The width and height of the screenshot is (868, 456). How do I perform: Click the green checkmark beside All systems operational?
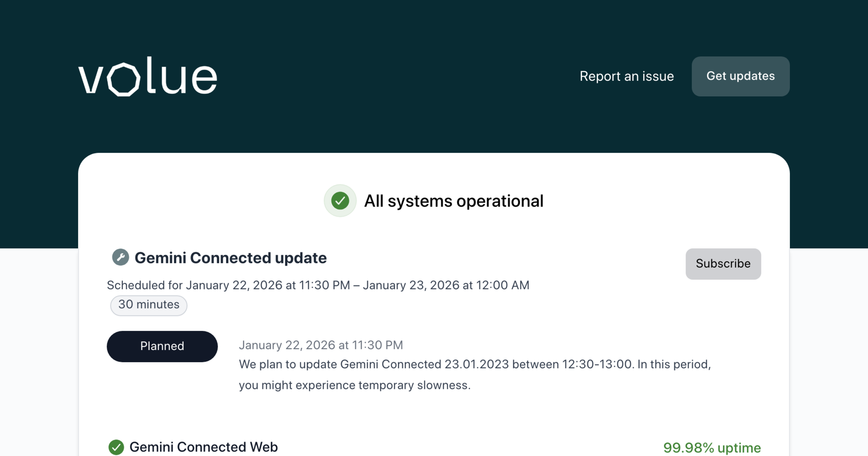click(340, 201)
